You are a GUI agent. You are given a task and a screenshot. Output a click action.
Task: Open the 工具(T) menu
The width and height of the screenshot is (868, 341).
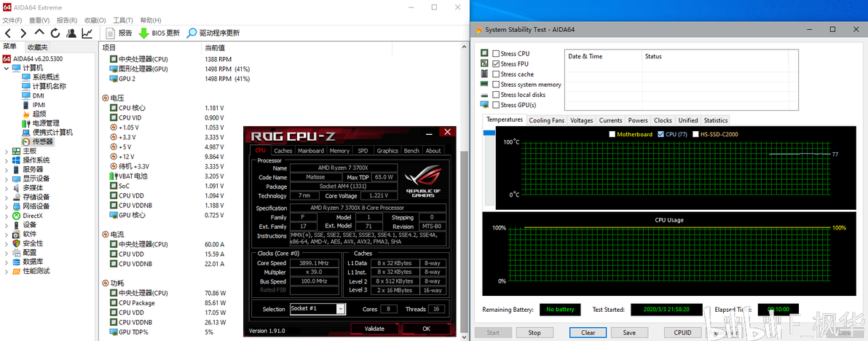(123, 20)
